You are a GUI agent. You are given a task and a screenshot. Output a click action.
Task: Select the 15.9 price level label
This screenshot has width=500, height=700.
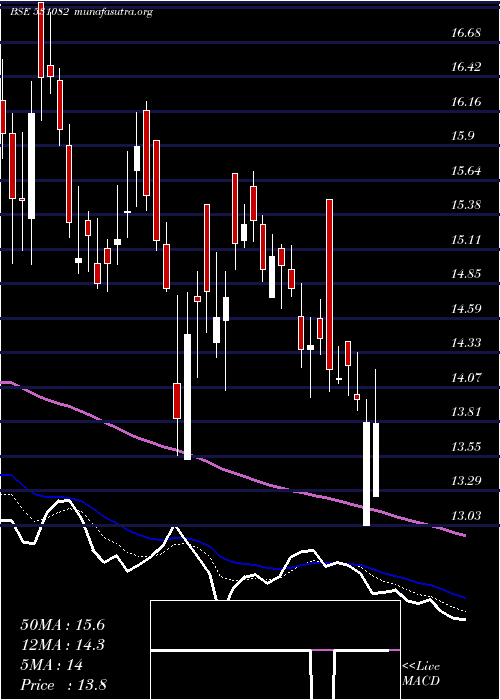point(462,136)
